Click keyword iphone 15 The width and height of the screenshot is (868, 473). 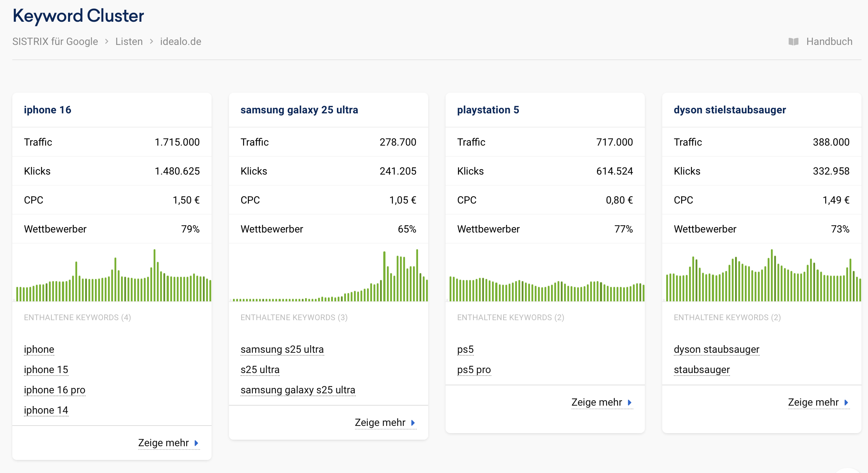point(46,370)
